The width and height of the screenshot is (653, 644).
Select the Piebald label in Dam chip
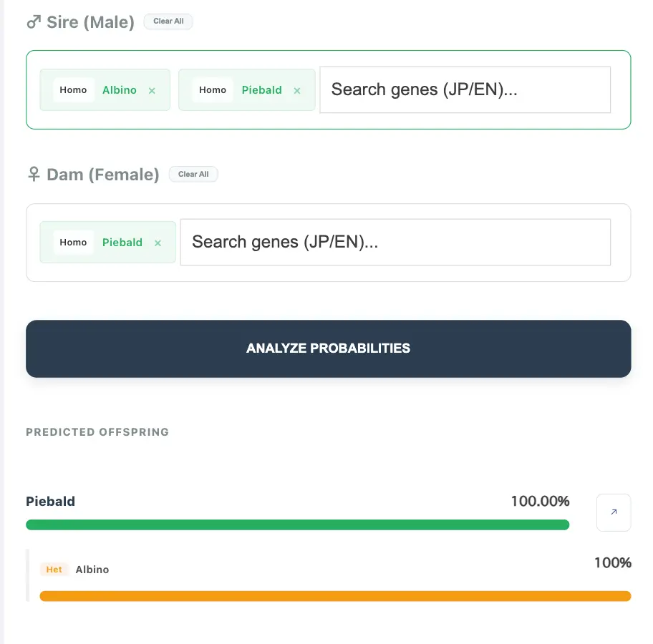pos(122,243)
